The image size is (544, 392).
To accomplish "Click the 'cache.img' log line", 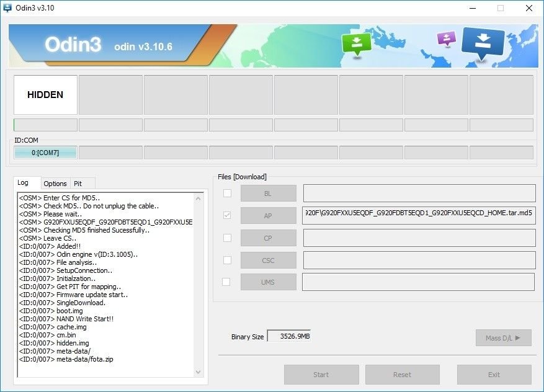I will pos(53,327).
